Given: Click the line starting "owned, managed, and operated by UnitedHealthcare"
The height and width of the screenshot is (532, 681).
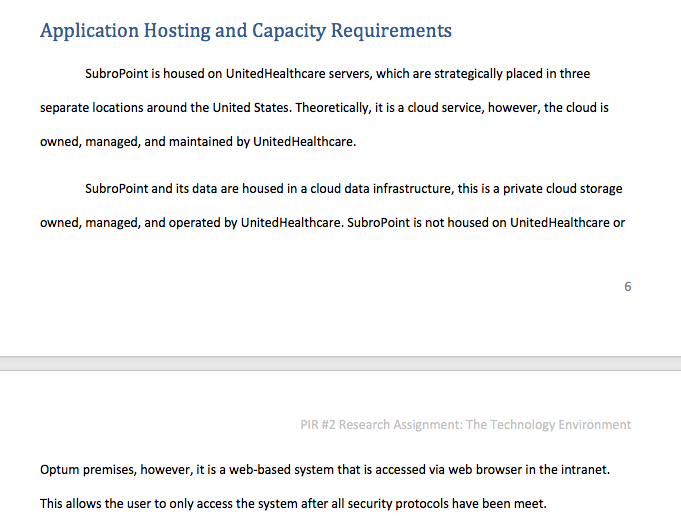Looking at the screenshot, I should click(x=332, y=223).
